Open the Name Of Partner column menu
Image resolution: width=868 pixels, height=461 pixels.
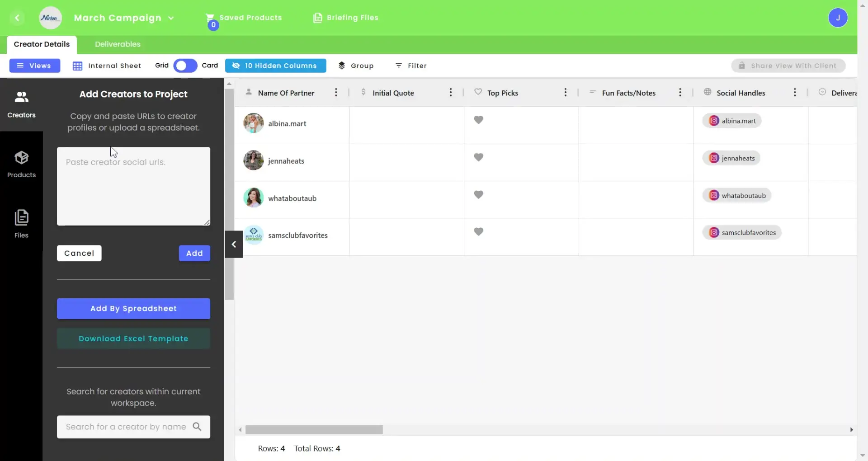tap(336, 92)
